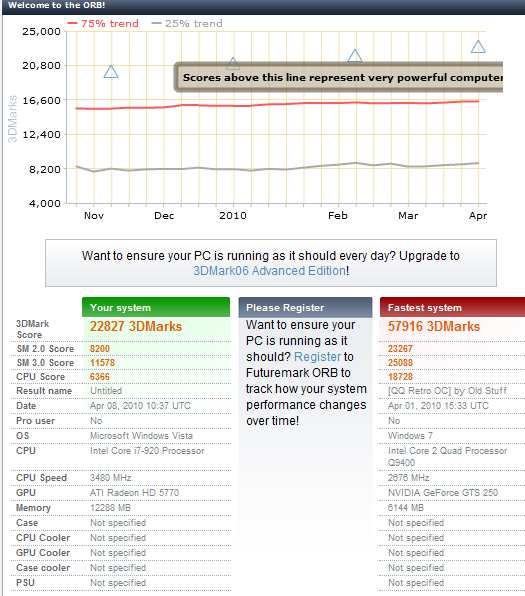The width and height of the screenshot is (525, 596).
Task: Click the triangle marker above February
Action: (355, 55)
